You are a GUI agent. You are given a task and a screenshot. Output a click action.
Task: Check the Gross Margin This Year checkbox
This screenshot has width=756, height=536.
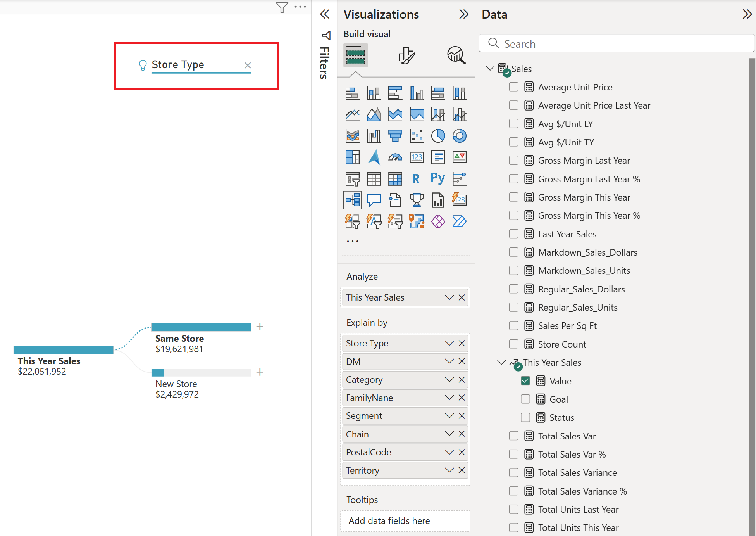tap(513, 197)
